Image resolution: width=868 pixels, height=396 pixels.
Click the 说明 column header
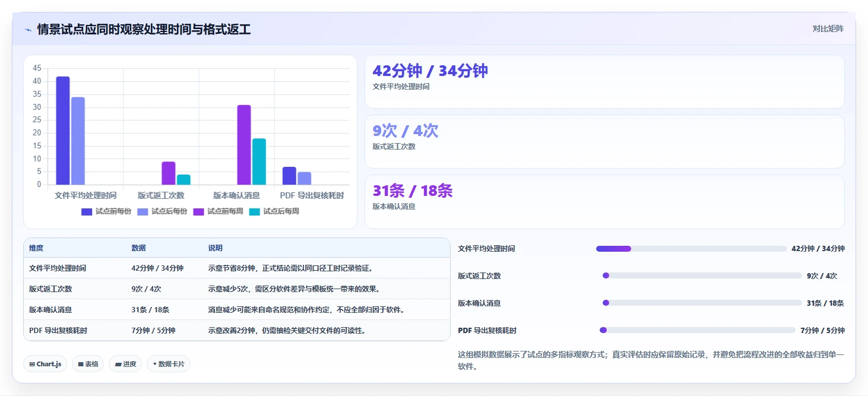coord(215,248)
